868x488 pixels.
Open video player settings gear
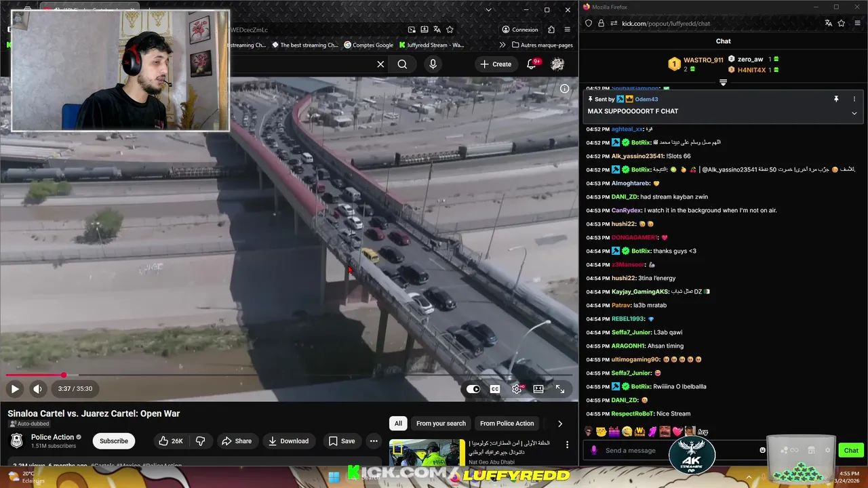click(517, 389)
